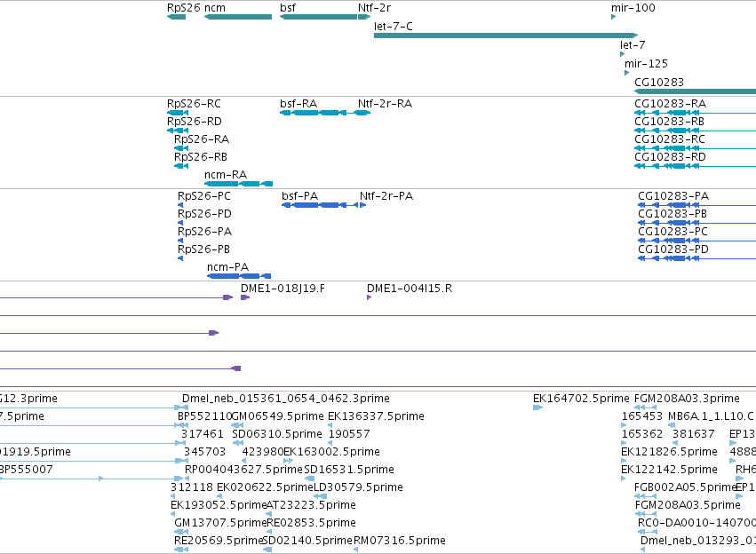Click the EK193052.5prime EST label
The height and width of the screenshot is (554, 756).
[x=219, y=505]
